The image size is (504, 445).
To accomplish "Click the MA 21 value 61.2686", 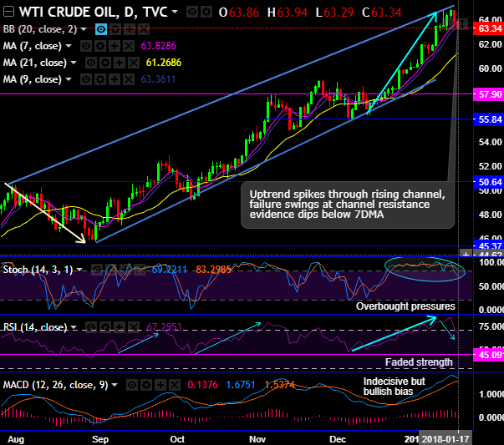I will pyautogui.click(x=164, y=63).
